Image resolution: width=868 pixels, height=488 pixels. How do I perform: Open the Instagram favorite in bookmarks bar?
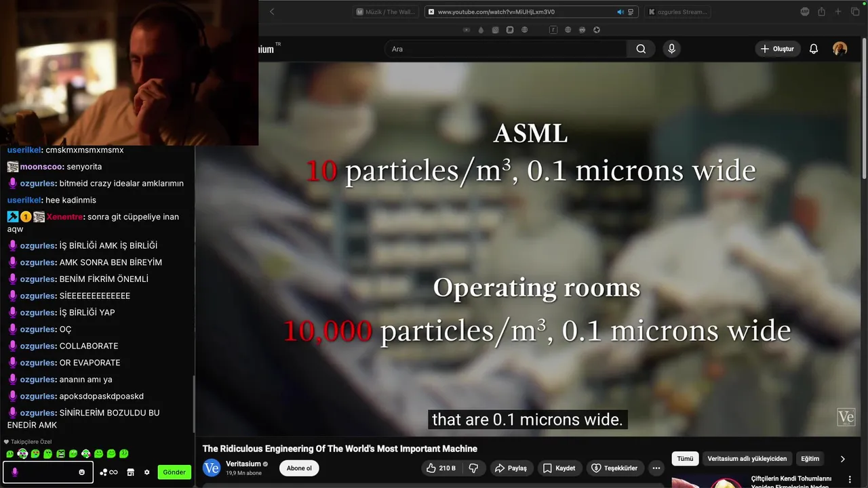click(496, 30)
